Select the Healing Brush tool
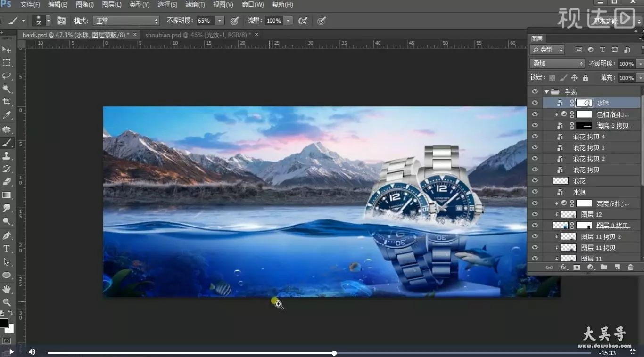 coord(7,130)
